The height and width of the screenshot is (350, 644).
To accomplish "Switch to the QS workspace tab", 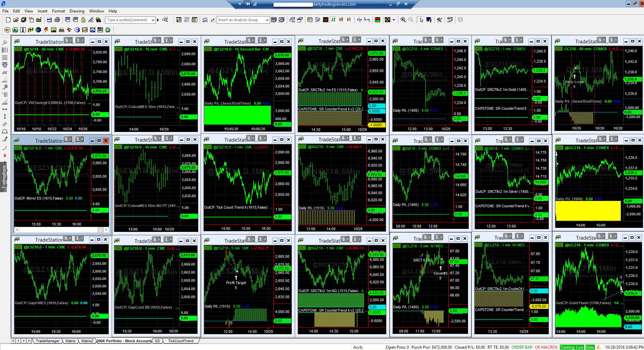I will (x=157, y=341).
